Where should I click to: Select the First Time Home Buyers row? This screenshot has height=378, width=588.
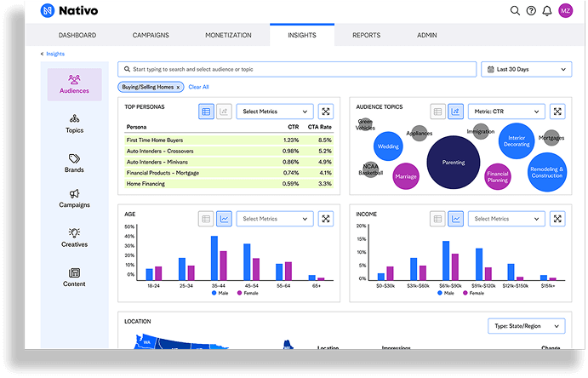coord(229,140)
